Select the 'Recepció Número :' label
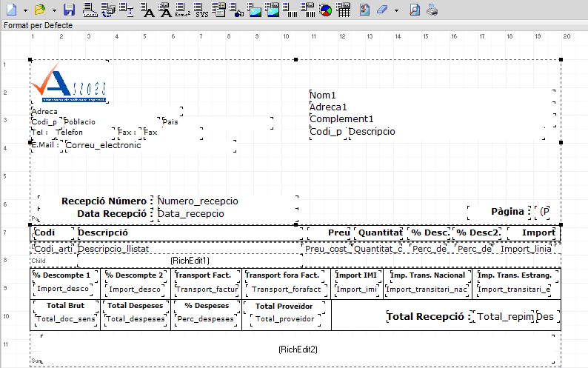 96,201
